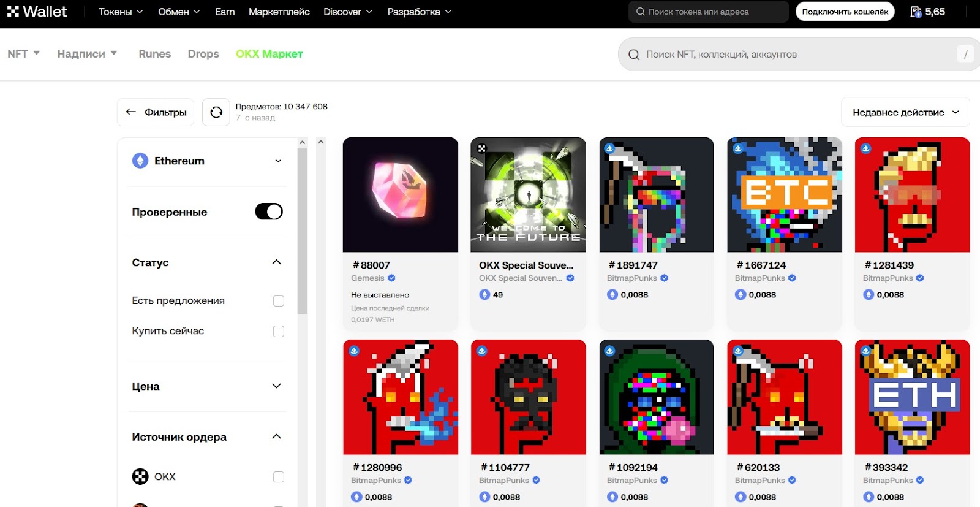Expand the Ethereum network selector

[x=207, y=161]
